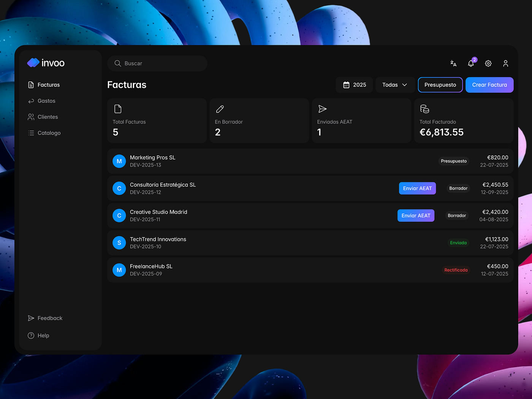Open Catalogo in the sidebar
Screen dimensions: 532x399
(x=44, y=133)
